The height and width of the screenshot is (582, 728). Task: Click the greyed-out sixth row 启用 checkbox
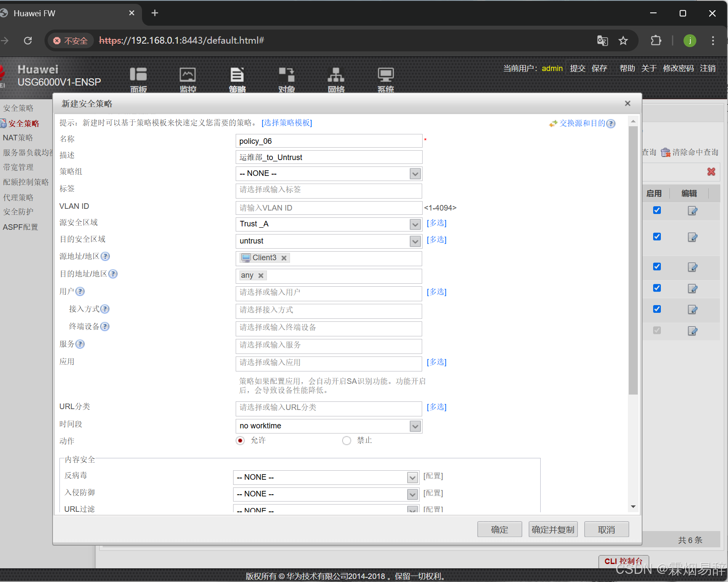point(657,330)
